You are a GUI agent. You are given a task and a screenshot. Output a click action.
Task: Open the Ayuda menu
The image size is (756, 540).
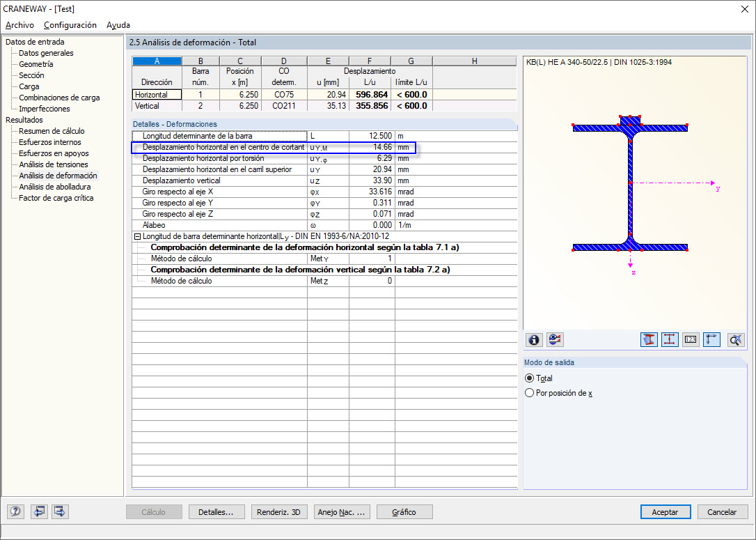[x=118, y=25]
